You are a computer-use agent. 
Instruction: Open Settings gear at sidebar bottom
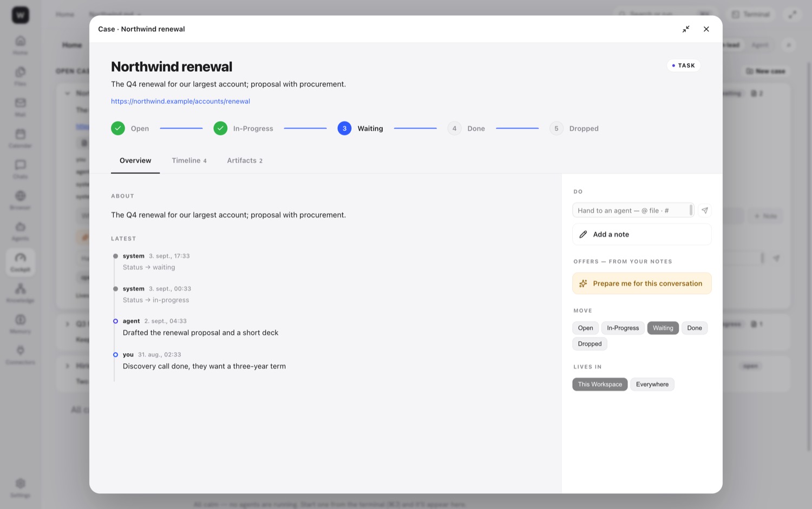[21, 487]
